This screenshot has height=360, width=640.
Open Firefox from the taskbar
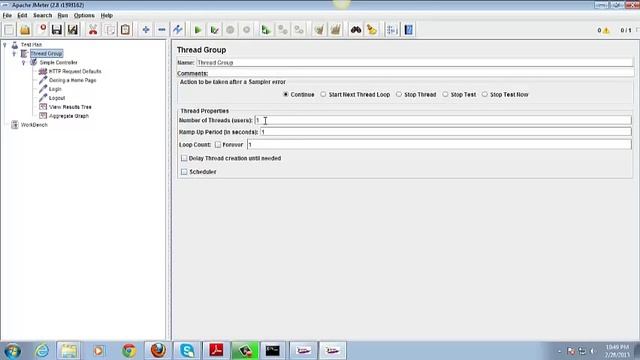(x=158, y=351)
